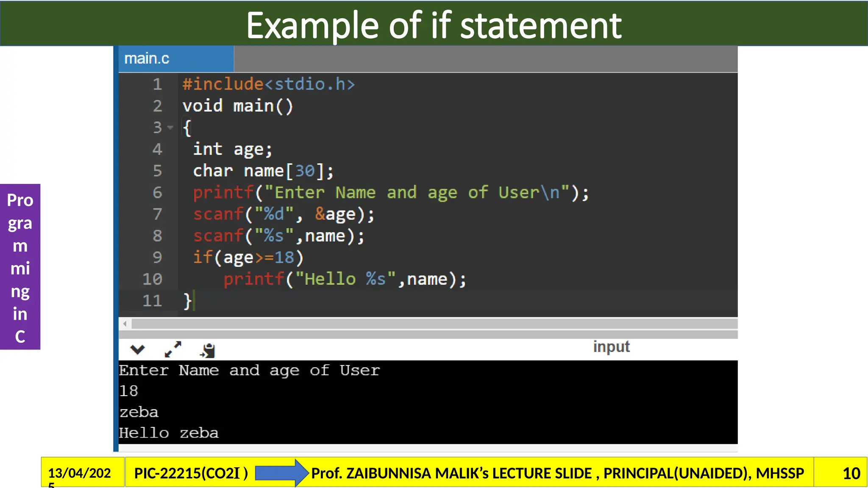Click console input line '18'
This screenshot has height=488, width=868.
[x=128, y=391]
